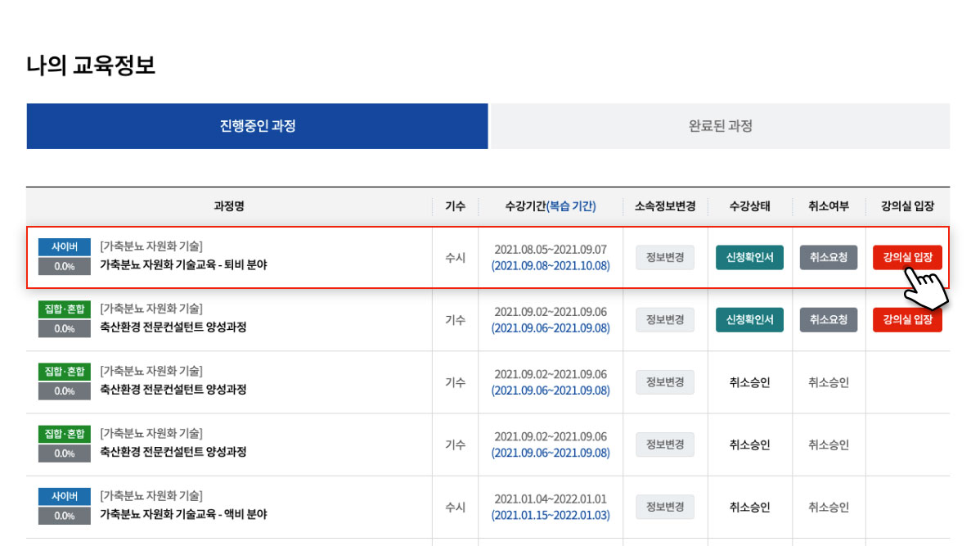The height and width of the screenshot is (546, 980).
Task: Open 신청확인서 for 축산환경 전문컨설턴트 양성과정
Action: pyautogui.click(x=750, y=319)
